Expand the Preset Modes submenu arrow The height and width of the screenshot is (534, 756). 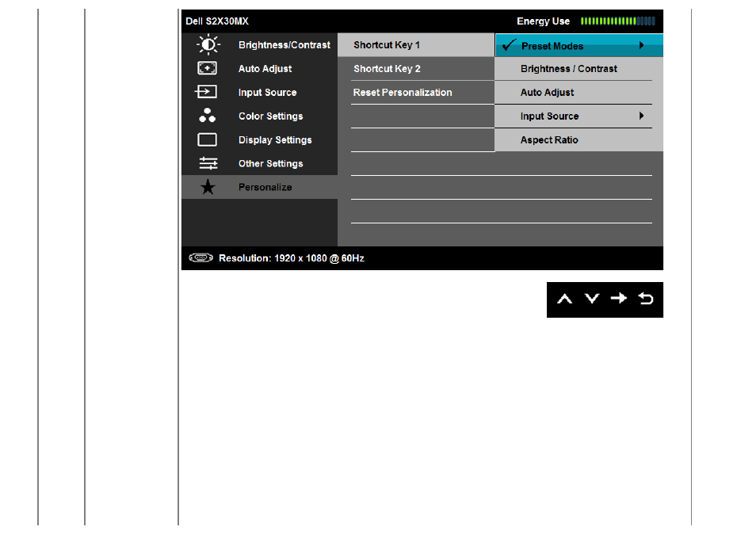[641, 45]
